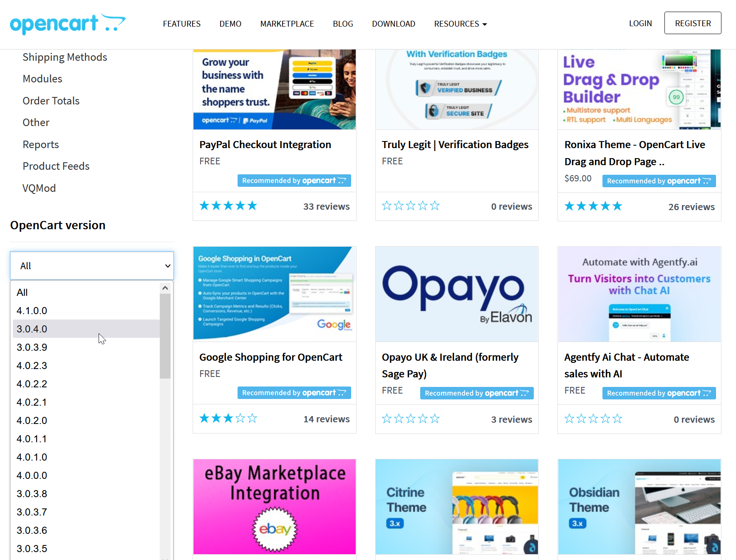Open Citrine Theme thumbnail

(x=457, y=507)
